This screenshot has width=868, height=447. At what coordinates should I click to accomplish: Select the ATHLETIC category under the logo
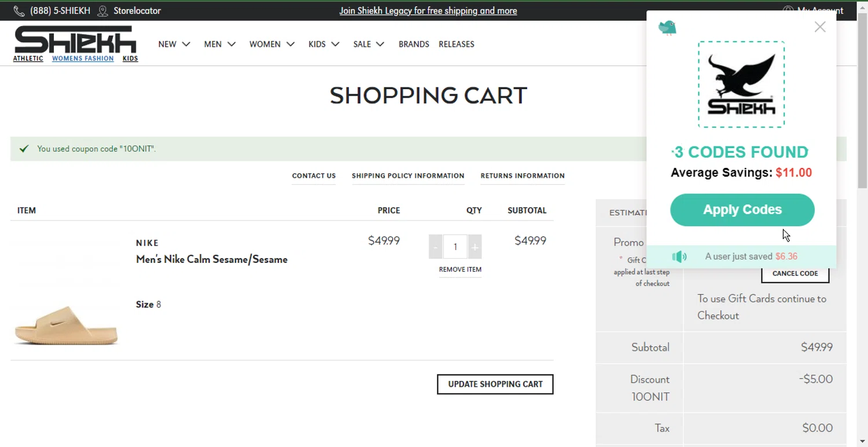tap(28, 58)
